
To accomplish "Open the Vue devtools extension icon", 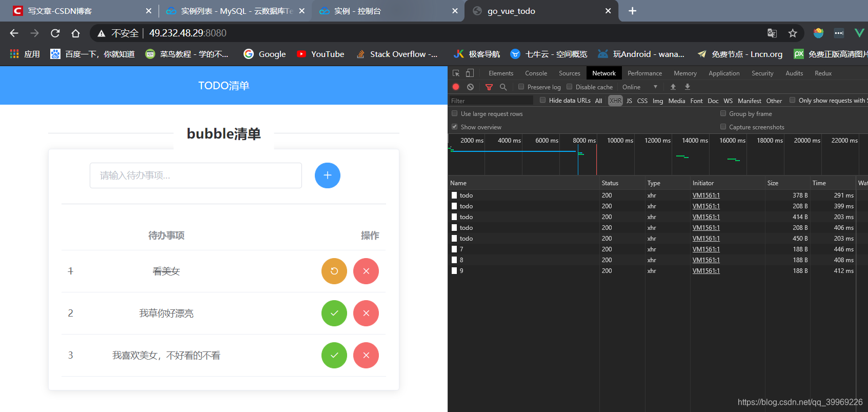I will tap(859, 33).
